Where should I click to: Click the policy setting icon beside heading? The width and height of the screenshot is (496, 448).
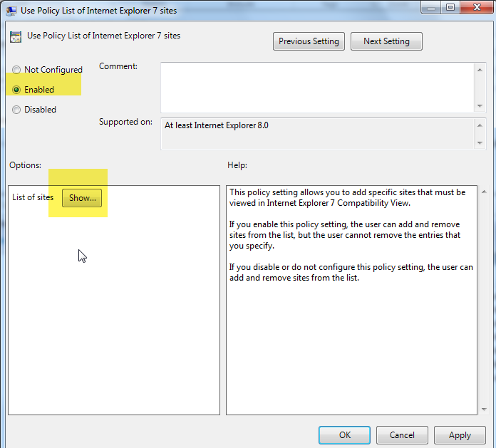pos(16,37)
